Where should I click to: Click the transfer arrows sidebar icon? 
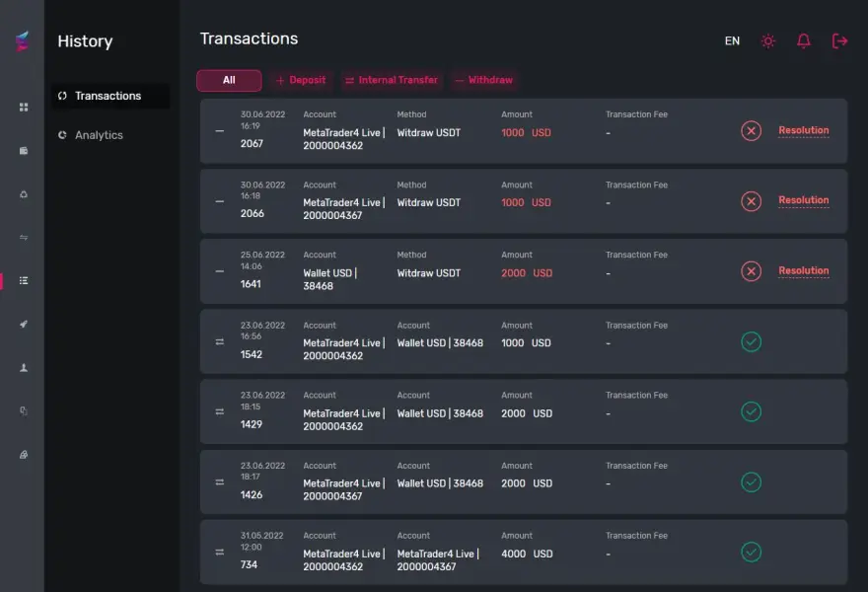click(24, 237)
